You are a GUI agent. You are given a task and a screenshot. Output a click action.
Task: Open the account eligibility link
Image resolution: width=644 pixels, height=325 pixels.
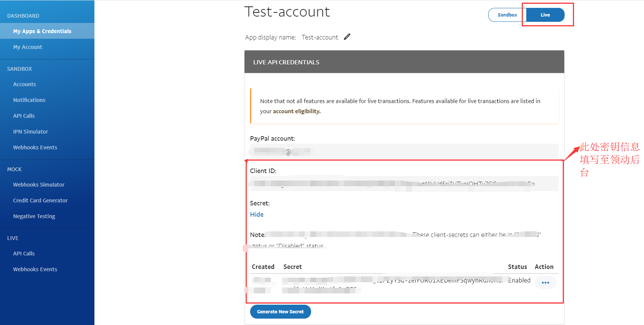point(296,111)
